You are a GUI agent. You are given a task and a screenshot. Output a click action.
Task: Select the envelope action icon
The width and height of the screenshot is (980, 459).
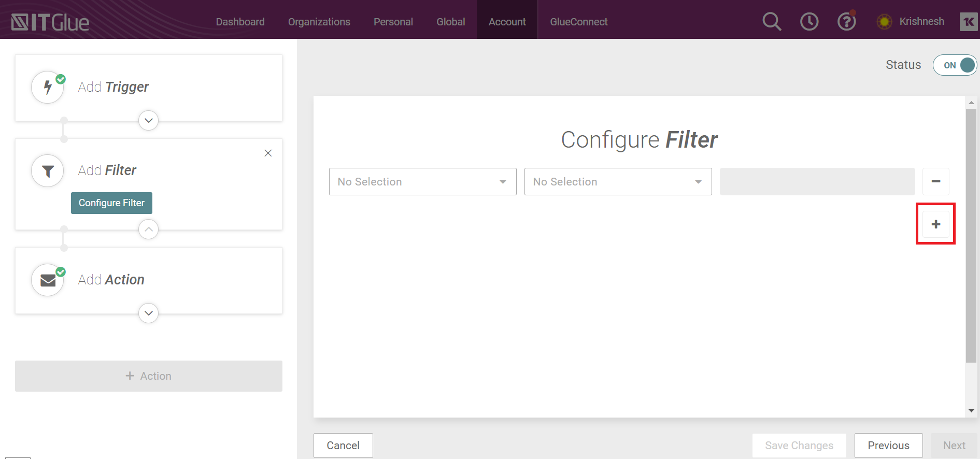coord(48,280)
